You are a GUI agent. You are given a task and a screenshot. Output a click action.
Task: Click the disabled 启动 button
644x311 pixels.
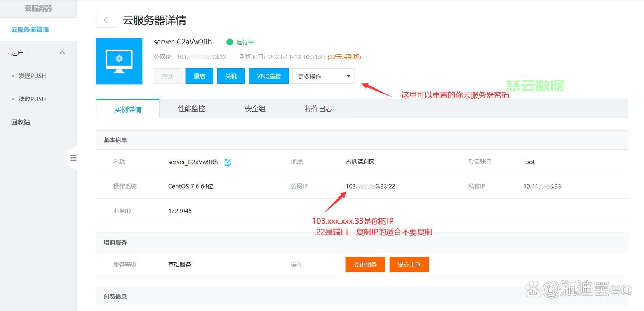(x=168, y=76)
